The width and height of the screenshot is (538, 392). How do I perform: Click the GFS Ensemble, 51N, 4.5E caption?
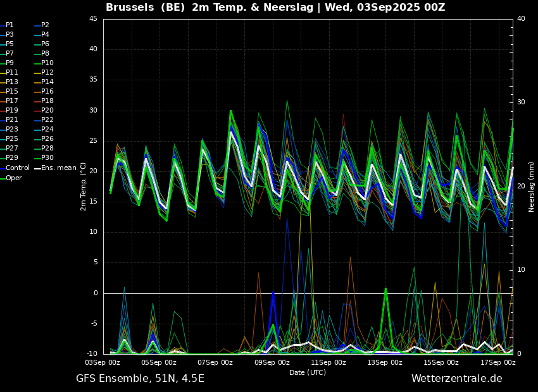[x=140, y=379]
